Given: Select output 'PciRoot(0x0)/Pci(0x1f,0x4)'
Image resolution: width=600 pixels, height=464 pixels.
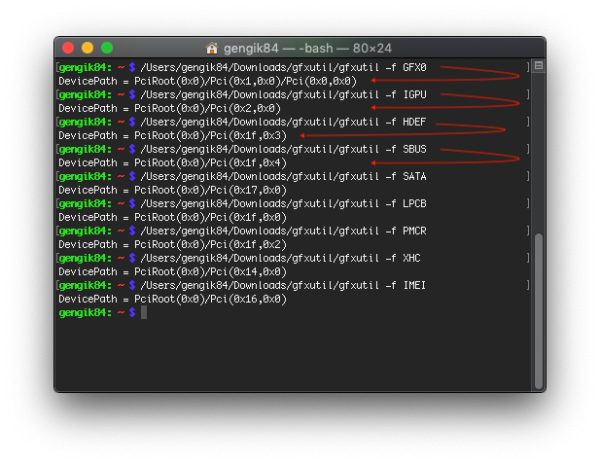Looking at the screenshot, I should (x=210, y=163).
